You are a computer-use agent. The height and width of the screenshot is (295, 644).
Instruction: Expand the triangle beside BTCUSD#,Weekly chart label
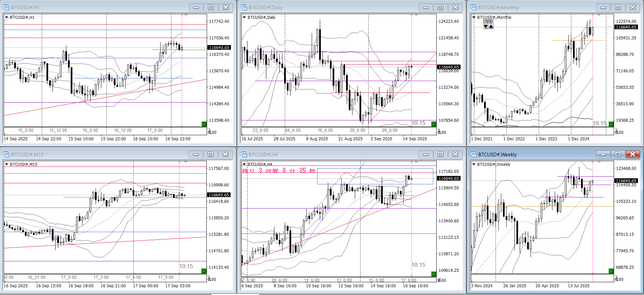click(x=474, y=164)
